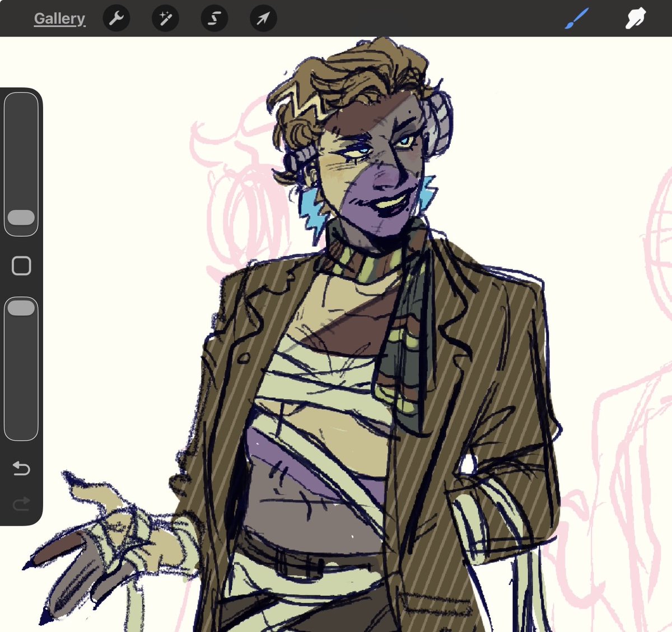672x632 pixels.
Task: Adjust the brush size slider
Action: coord(21,164)
